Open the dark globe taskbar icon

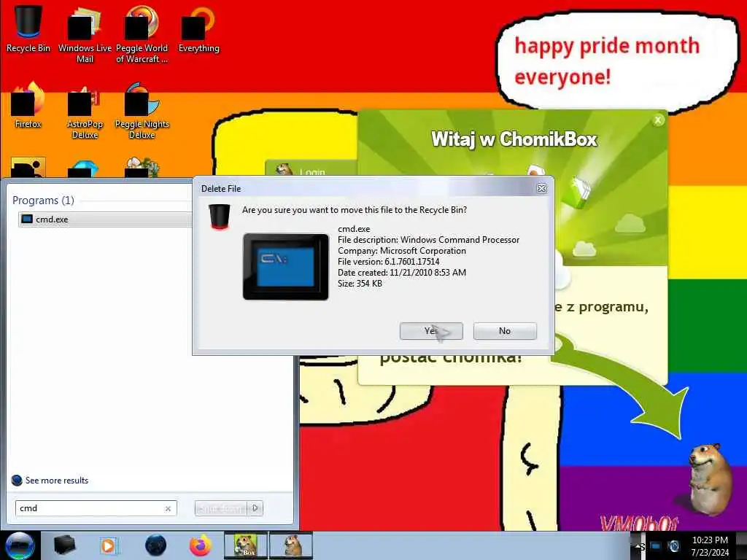pos(155,545)
